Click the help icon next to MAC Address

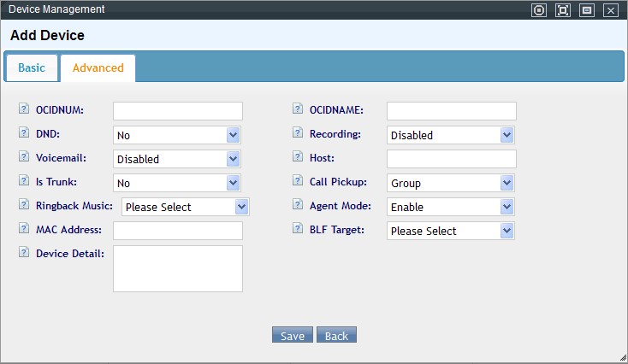click(23, 229)
